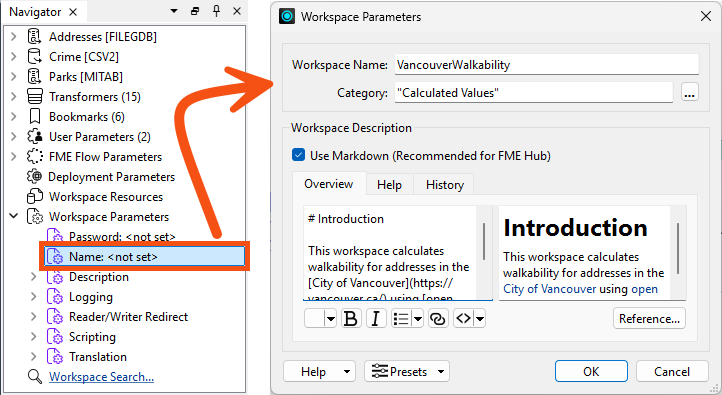Click the Workspace Name input field

coord(547,64)
